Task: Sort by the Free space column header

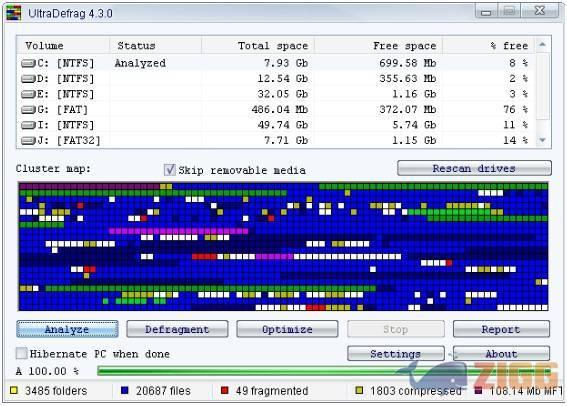Action: coord(378,46)
